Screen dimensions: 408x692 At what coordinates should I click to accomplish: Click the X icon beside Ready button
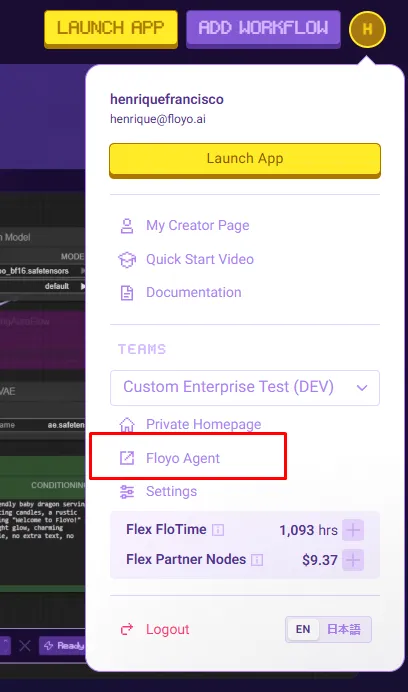point(25,646)
